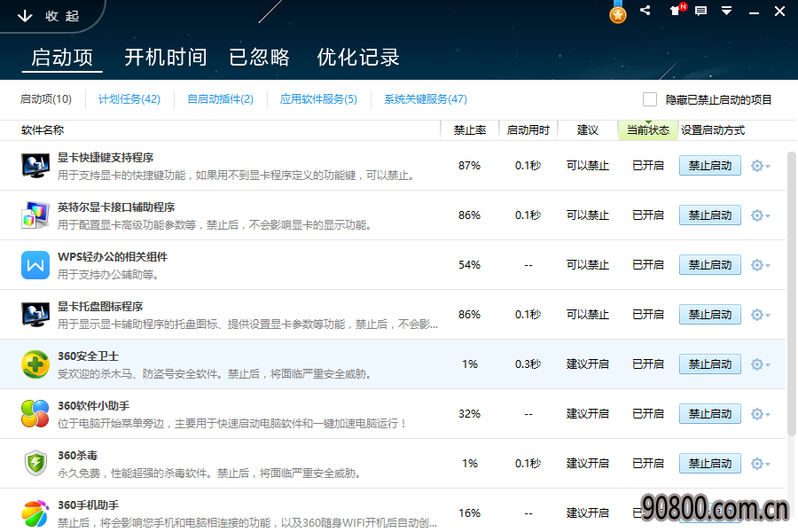This screenshot has width=798, height=532.
Task: Sort by the 当前状态 column header
Action: click(648, 130)
